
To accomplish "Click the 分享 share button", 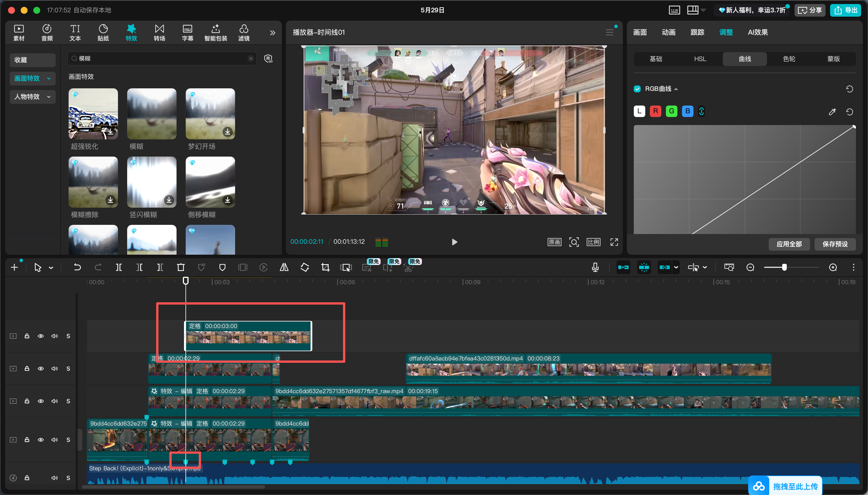I will 810,10.
